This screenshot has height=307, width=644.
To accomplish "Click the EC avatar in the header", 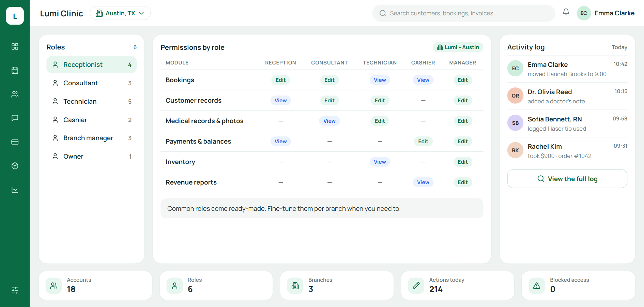I will 584,13.
